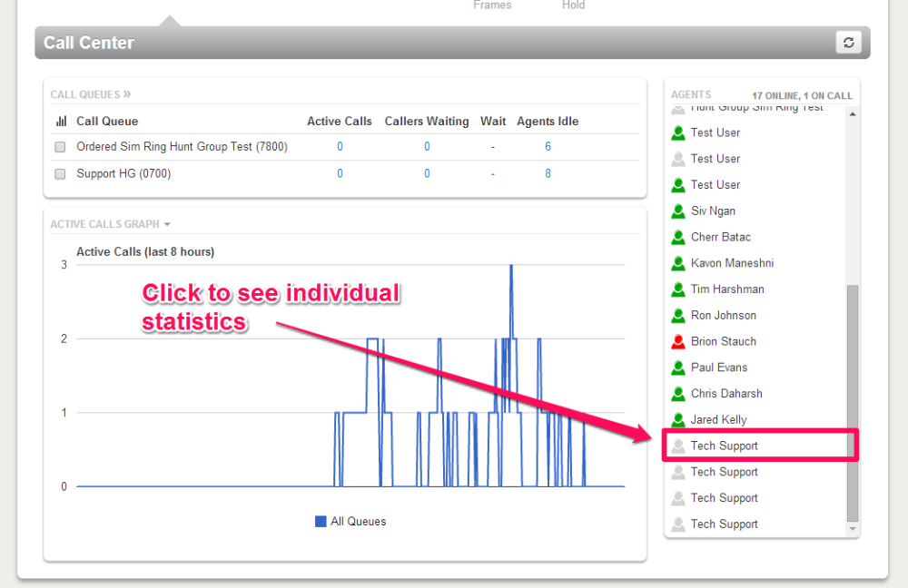Image resolution: width=908 pixels, height=588 pixels.
Task: Refresh the Call Center panel
Action: [x=848, y=42]
